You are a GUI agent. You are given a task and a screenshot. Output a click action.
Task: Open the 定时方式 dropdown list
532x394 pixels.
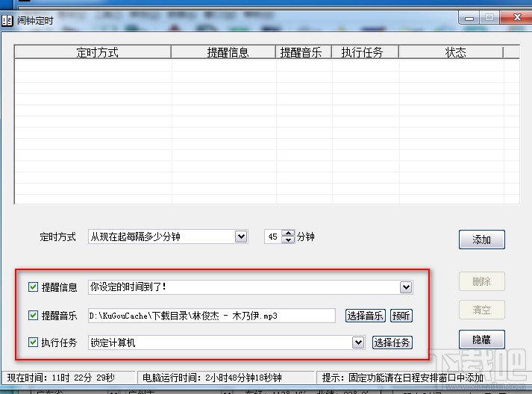[241, 237]
